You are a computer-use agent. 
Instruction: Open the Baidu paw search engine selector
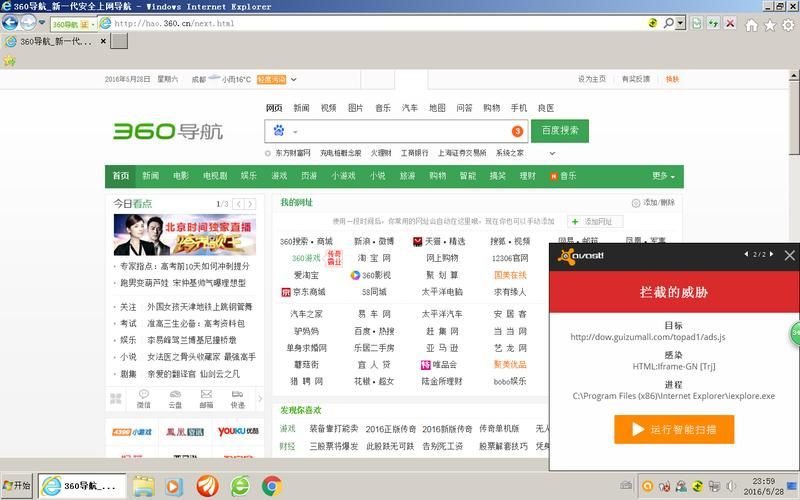[x=284, y=131]
